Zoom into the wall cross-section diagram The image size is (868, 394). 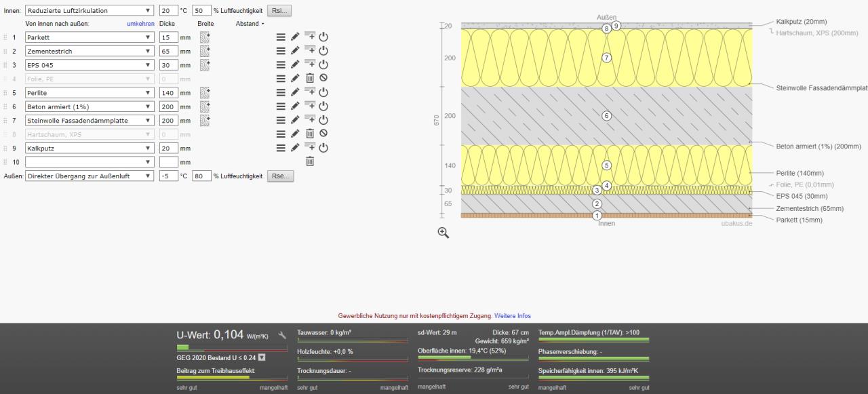click(x=443, y=232)
